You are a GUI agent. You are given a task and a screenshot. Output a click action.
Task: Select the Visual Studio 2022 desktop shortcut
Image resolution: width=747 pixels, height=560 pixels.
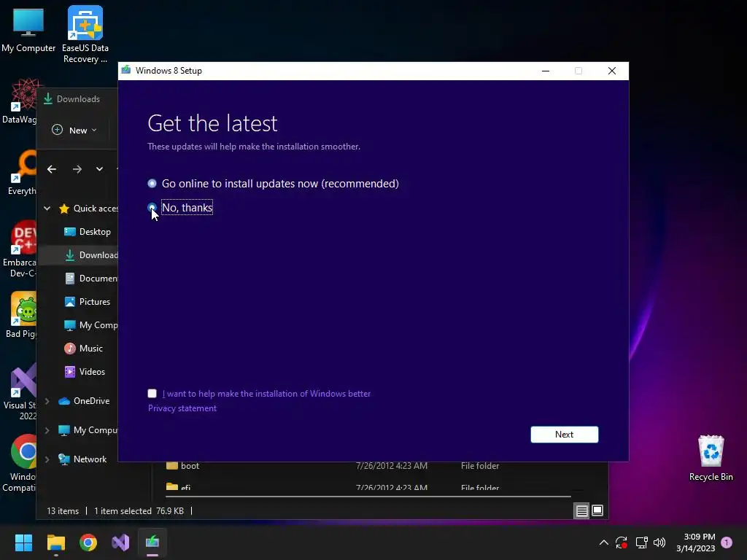20,392
